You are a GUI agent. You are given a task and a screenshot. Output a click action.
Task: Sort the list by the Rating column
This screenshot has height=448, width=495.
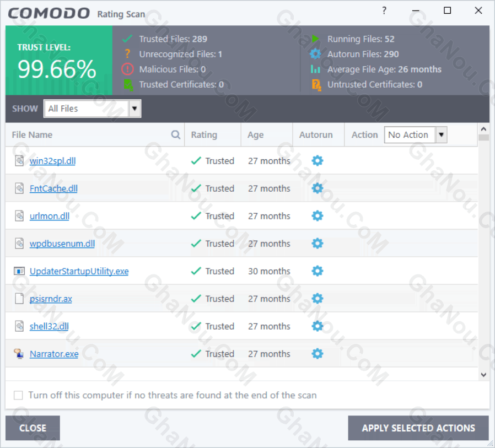(x=204, y=134)
